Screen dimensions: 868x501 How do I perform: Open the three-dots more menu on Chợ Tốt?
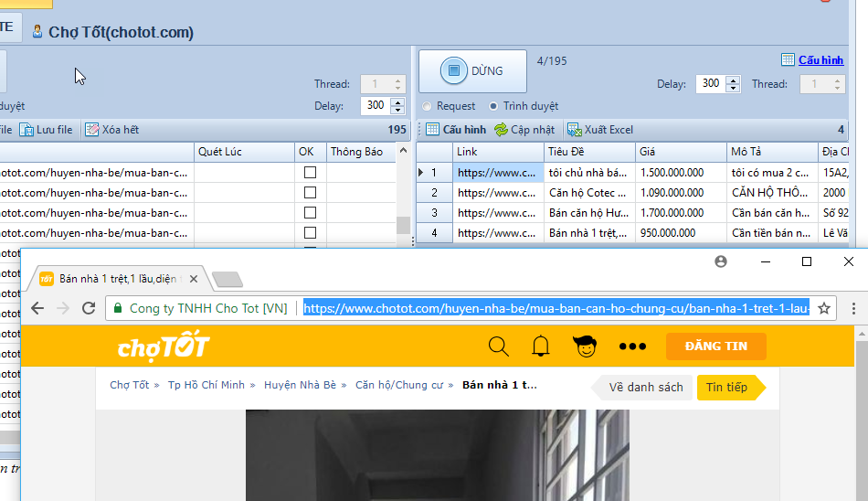(632, 346)
